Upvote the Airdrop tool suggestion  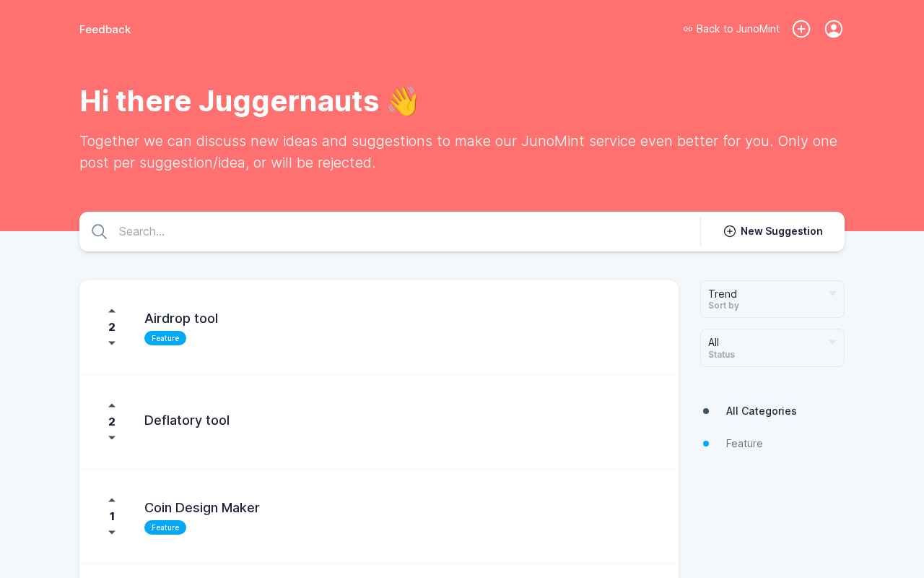[x=112, y=311]
